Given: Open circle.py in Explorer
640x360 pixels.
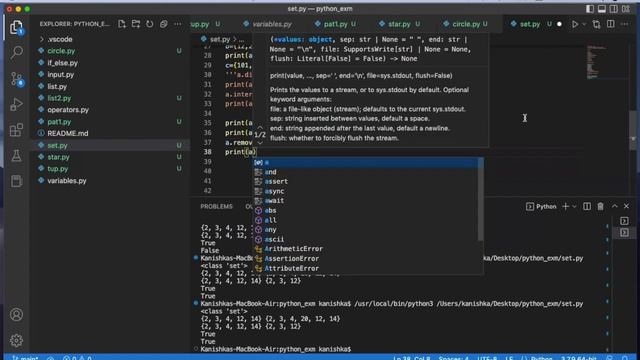Looking at the screenshot, I should coord(110,51).
